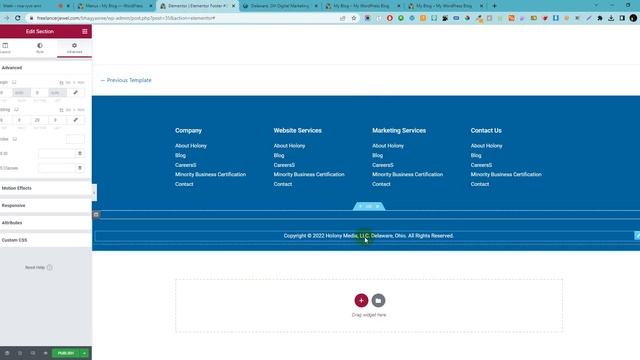640x360 pixels.
Task: Open dynamic tags for CSS Classes field
Action: (x=80, y=168)
